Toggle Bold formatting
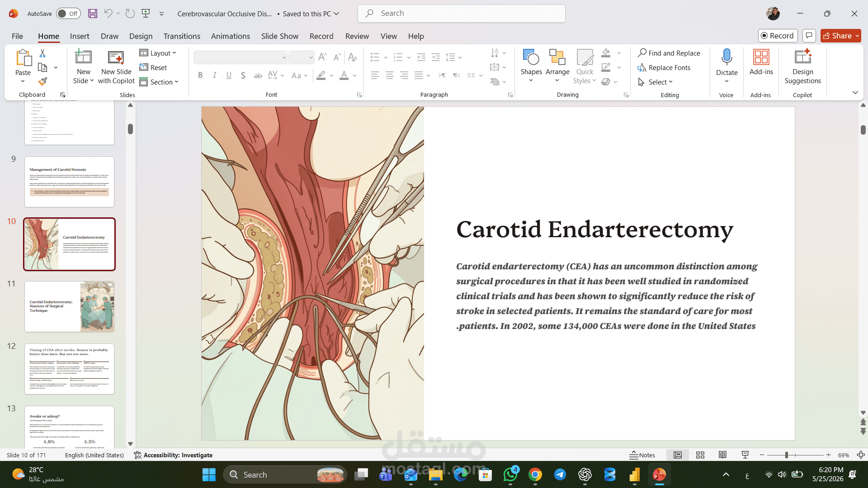The image size is (868, 488). coord(200,75)
